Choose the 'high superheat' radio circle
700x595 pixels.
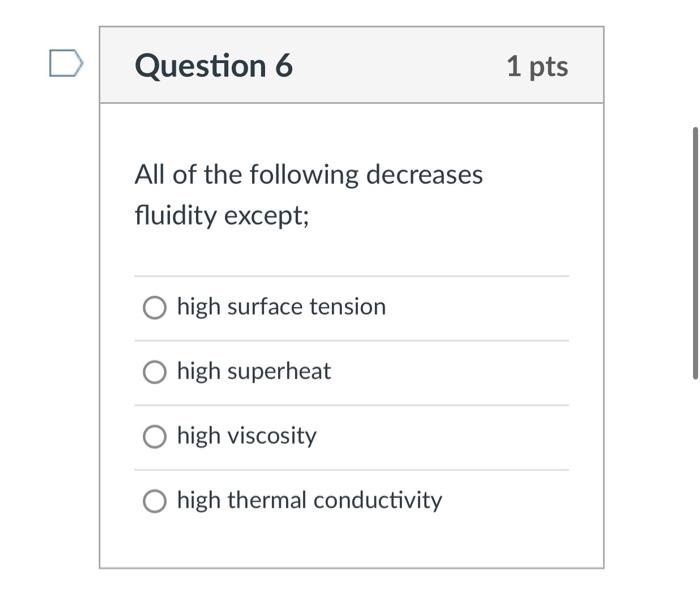pyautogui.click(x=154, y=372)
